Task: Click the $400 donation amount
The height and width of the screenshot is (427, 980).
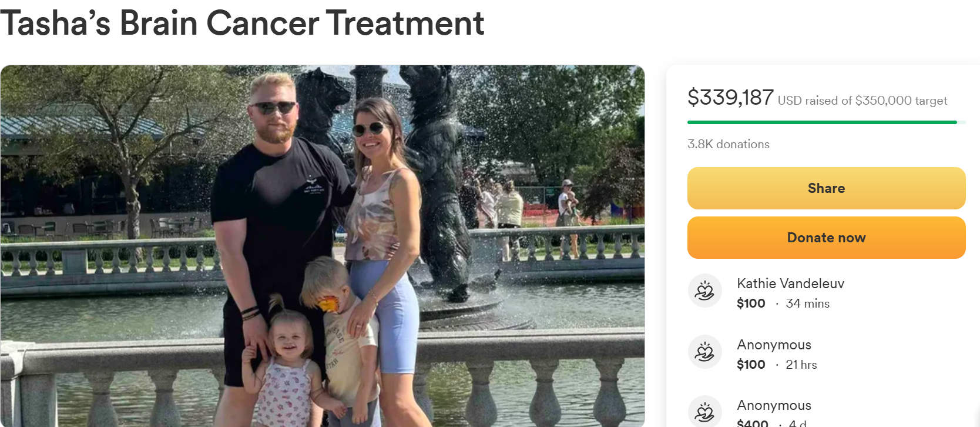Action: pyautogui.click(x=753, y=423)
